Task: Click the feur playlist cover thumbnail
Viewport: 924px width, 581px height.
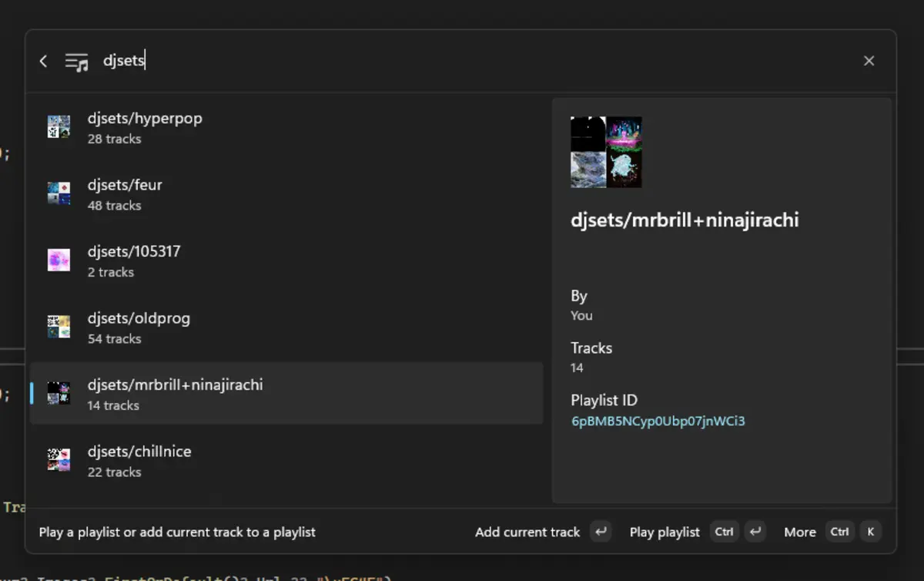Action: (x=59, y=194)
